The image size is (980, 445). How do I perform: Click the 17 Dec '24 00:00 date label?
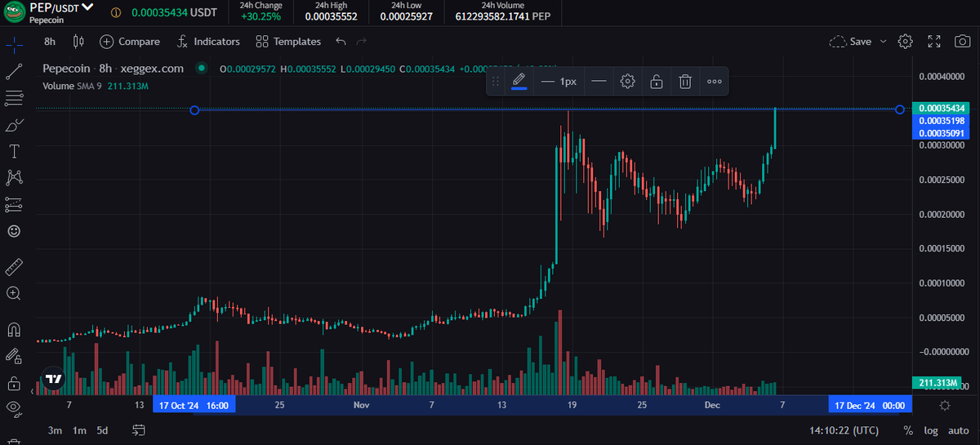point(871,405)
